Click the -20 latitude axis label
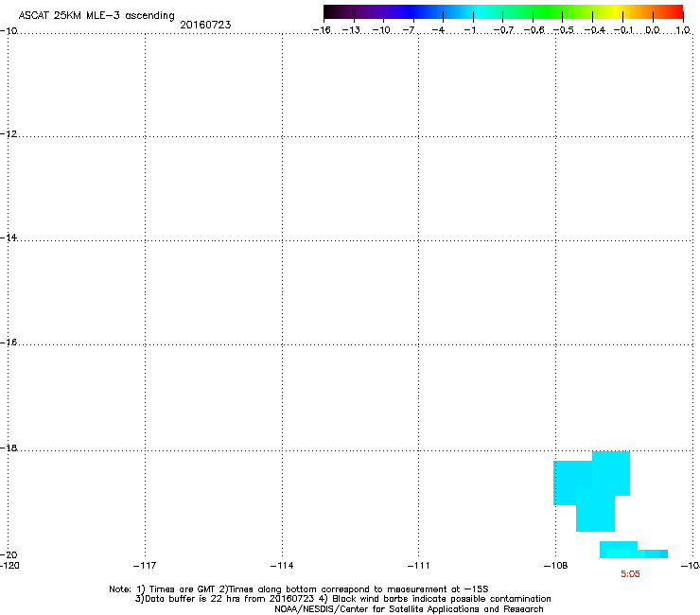The height and width of the screenshot is (615, 700). (x=9, y=554)
